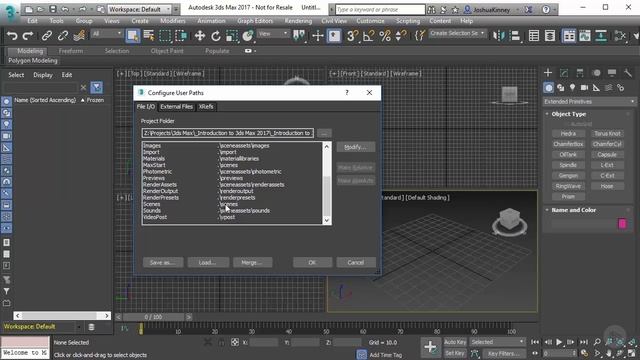Image resolution: width=640 pixels, height=360 pixels.
Task: Open the All selection filter dropdown
Action: coord(107,34)
